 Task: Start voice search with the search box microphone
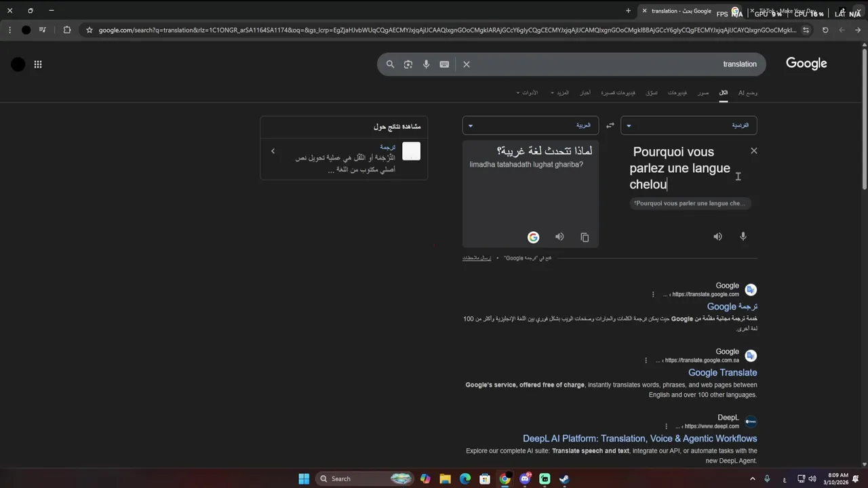[x=426, y=64]
